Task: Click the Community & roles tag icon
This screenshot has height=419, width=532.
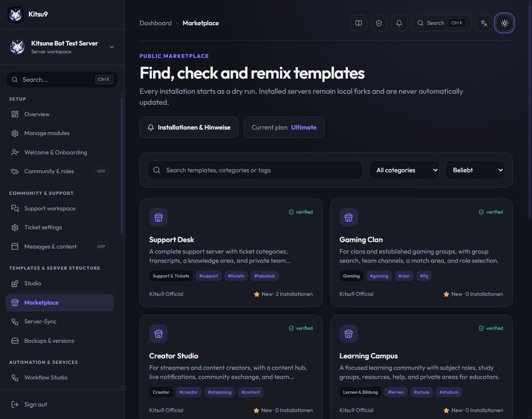Action: pyautogui.click(x=15, y=171)
